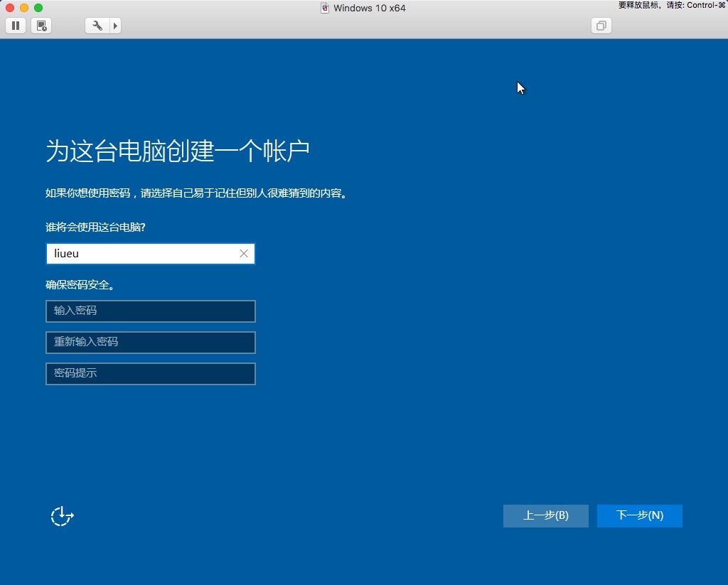Screen dimensions: 728x585
Task: Maximize VM window with green button
Action: (38, 8)
